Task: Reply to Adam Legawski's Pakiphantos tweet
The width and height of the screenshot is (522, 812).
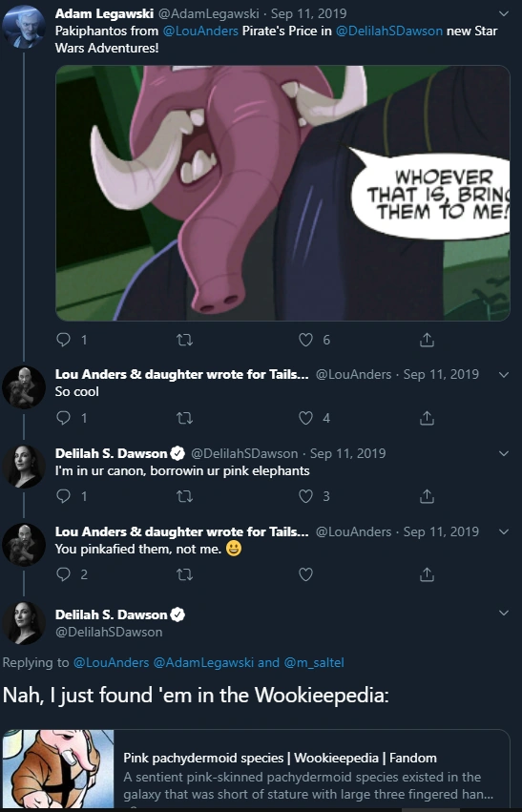Action: pos(63,340)
